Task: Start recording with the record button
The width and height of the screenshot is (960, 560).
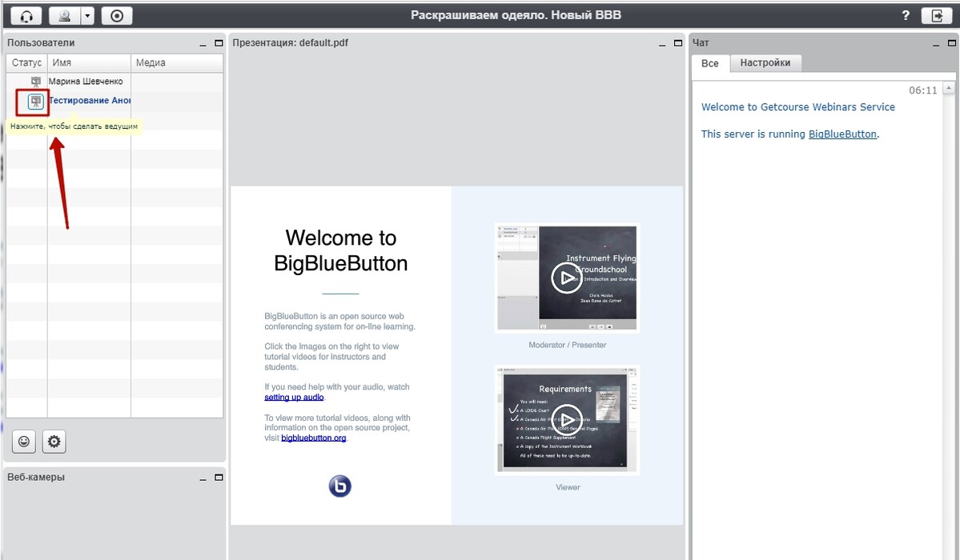Action: 116,16
